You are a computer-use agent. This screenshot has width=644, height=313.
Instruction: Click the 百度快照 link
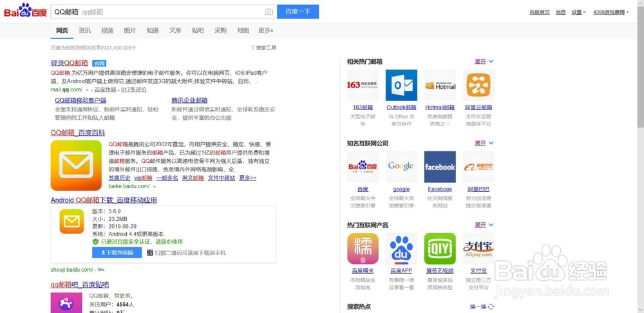[x=105, y=90]
